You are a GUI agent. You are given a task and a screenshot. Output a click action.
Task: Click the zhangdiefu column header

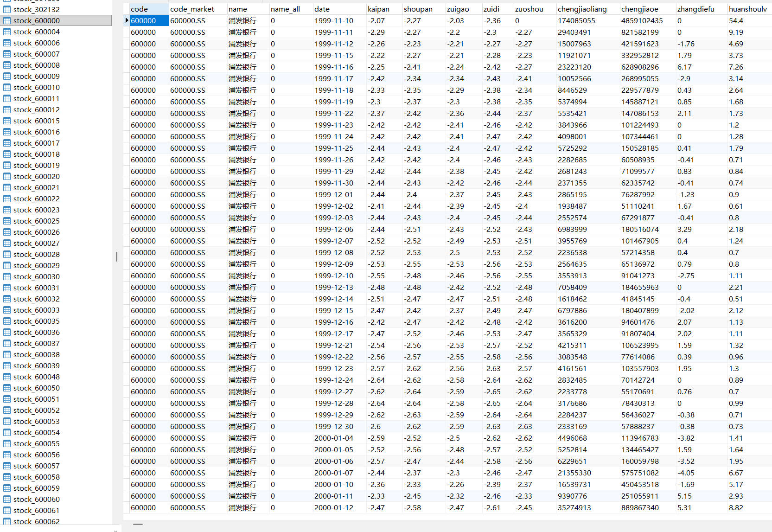click(x=701, y=9)
